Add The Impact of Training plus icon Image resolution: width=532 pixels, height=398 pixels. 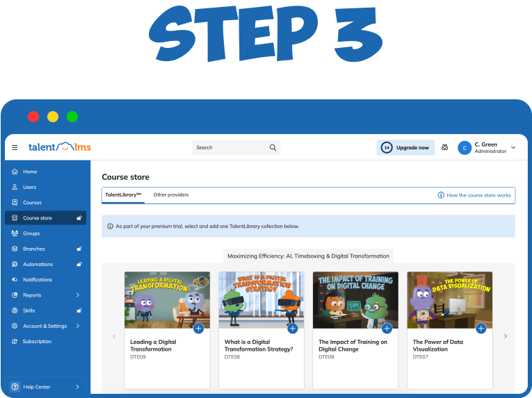point(387,328)
